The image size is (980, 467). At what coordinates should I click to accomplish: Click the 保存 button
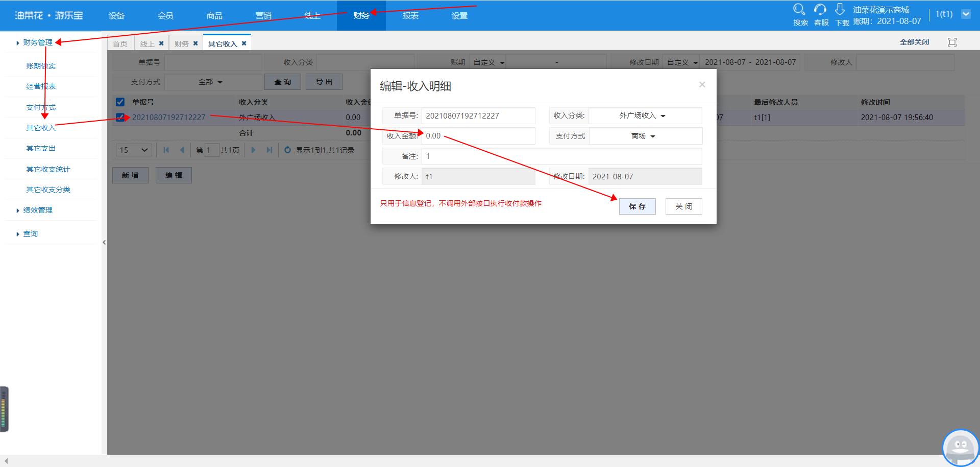click(x=637, y=206)
